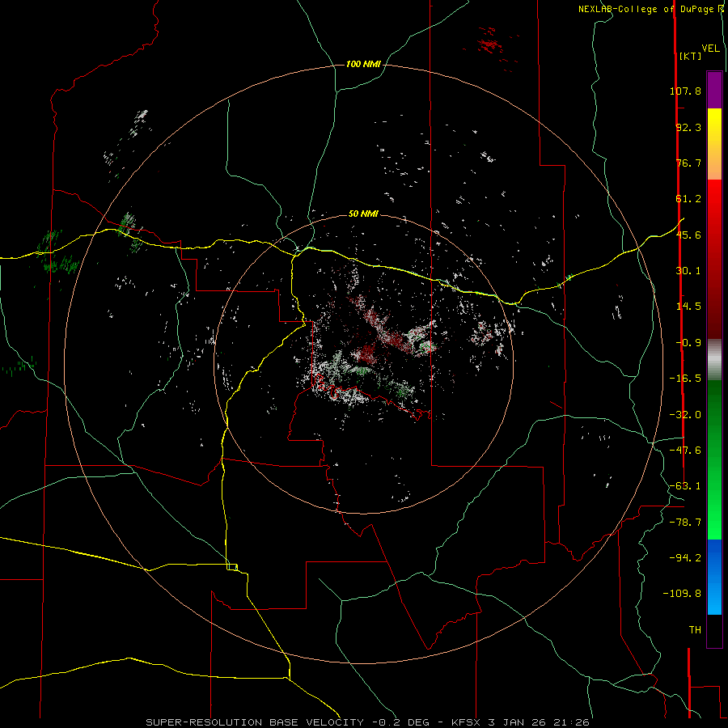Click "SUPER-RESOLUTION BASE VELOCITY" footer text

pos(255,722)
